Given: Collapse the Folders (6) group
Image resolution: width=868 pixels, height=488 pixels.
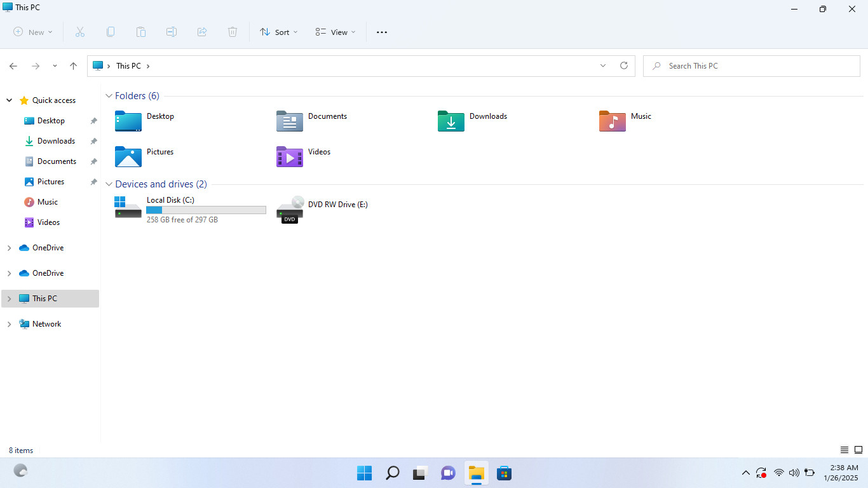Looking at the screenshot, I should tap(109, 96).
